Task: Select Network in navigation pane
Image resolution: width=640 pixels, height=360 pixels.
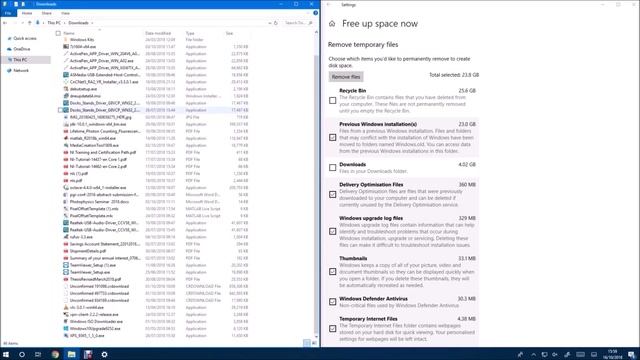Action: [x=21, y=71]
